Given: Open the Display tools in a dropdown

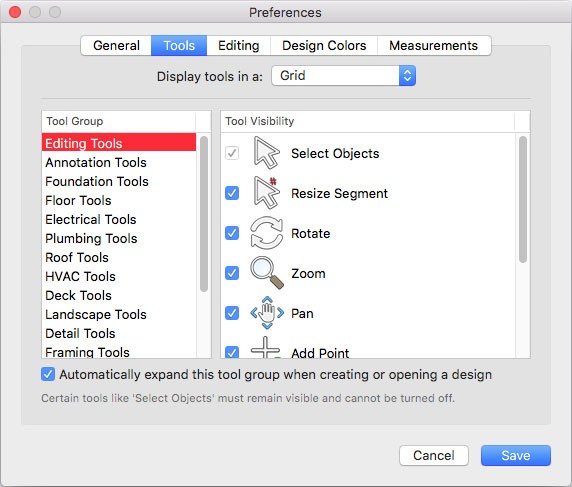Looking at the screenshot, I should (x=344, y=76).
